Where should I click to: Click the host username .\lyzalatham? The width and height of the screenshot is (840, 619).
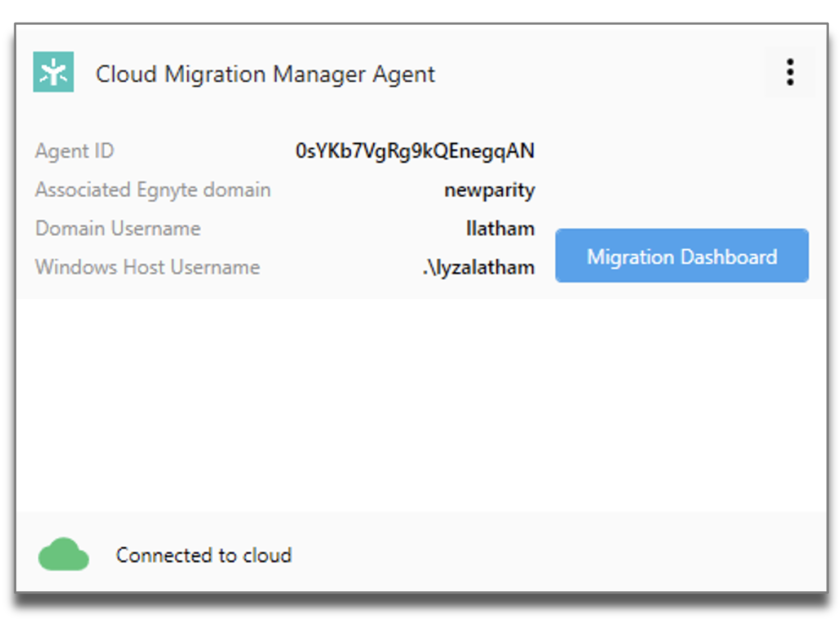(478, 267)
